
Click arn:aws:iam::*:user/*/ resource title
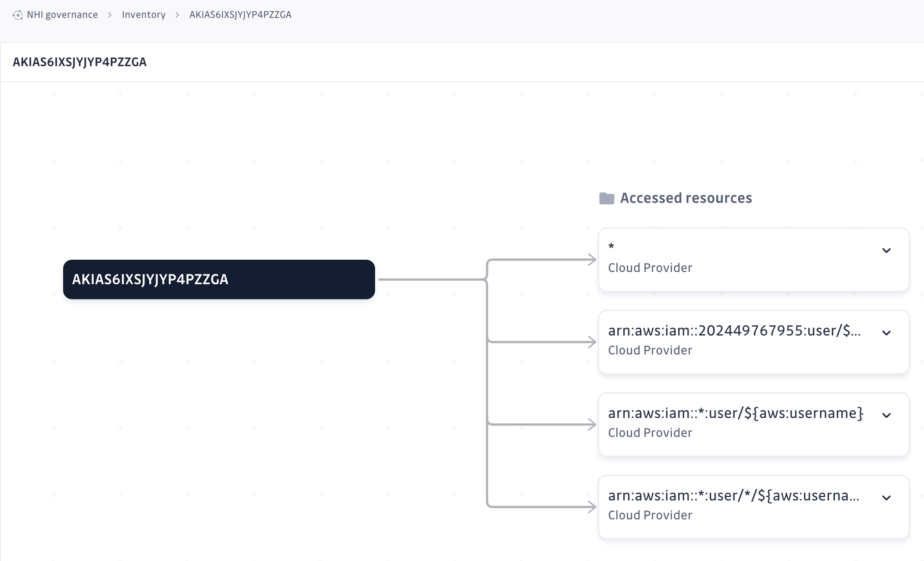click(x=733, y=496)
